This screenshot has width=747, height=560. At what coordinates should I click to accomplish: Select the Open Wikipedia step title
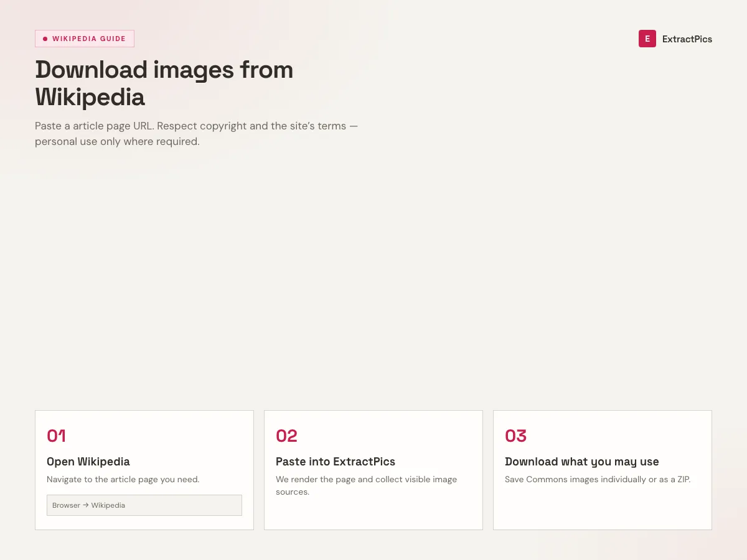pos(88,462)
